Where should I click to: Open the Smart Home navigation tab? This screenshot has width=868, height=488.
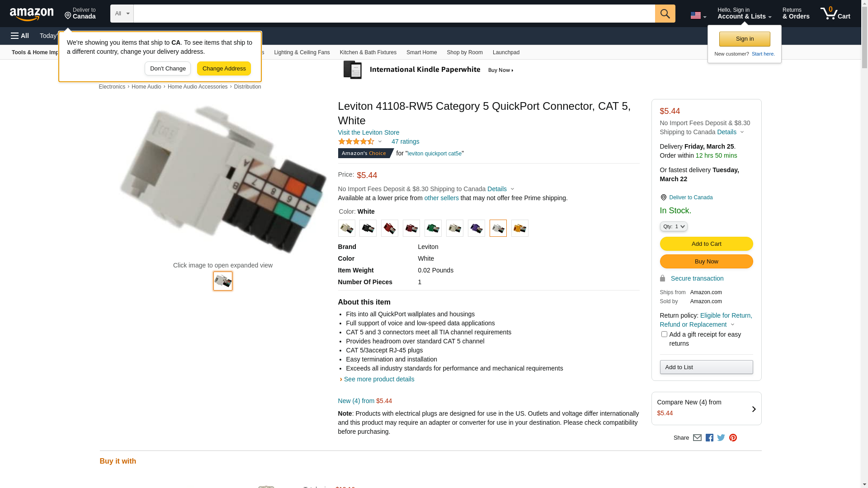click(421, 52)
